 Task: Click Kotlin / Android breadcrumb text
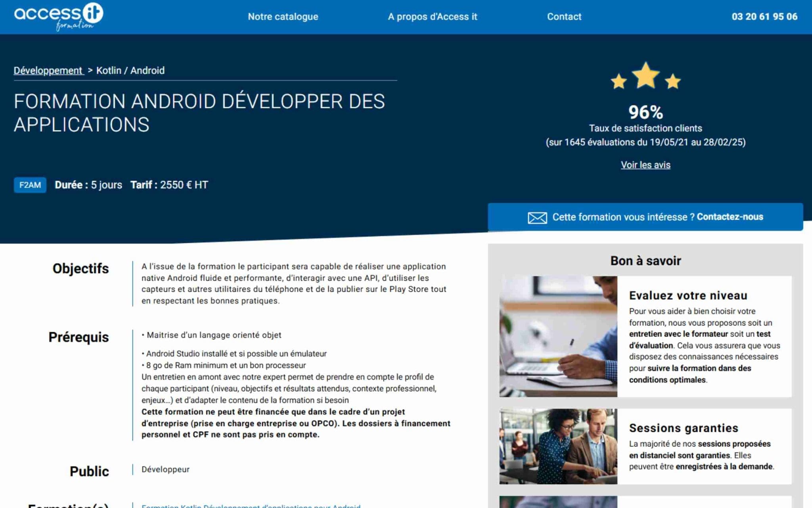[x=130, y=71]
